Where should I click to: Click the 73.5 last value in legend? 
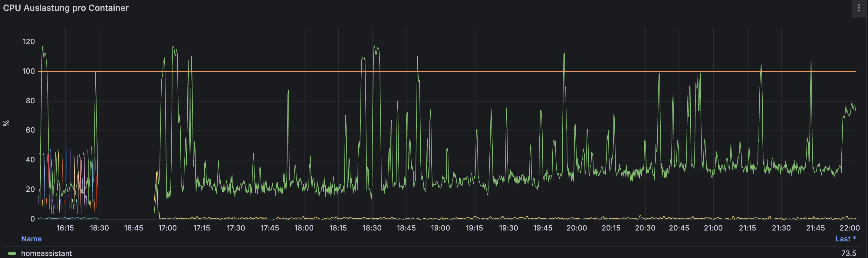click(x=848, y=253)
